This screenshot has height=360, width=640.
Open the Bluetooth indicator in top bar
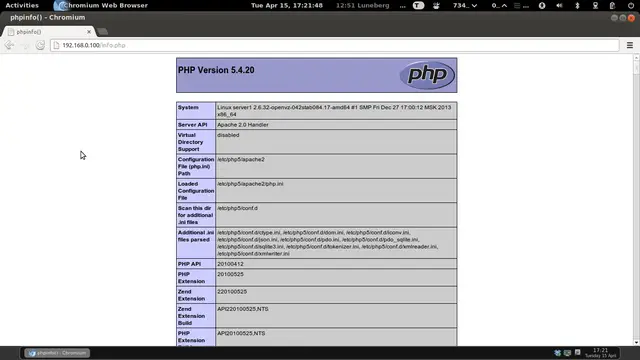tap(577, 5)
